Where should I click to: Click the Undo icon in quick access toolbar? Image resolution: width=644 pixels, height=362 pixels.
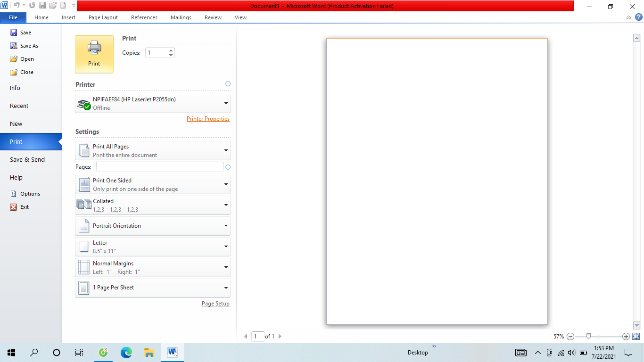[17, 6]
